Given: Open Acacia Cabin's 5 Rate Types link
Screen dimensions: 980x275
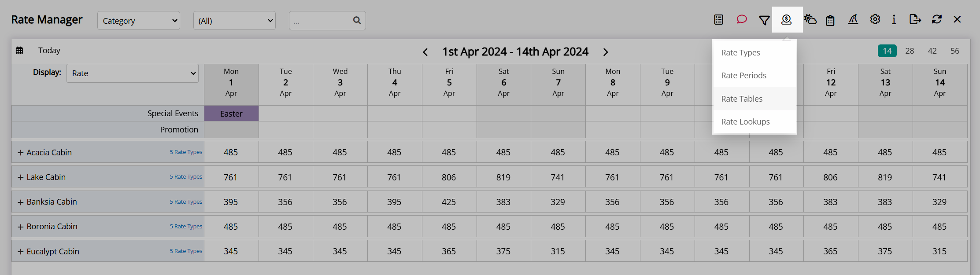Looking at the screenshot, I should (186, 152).
